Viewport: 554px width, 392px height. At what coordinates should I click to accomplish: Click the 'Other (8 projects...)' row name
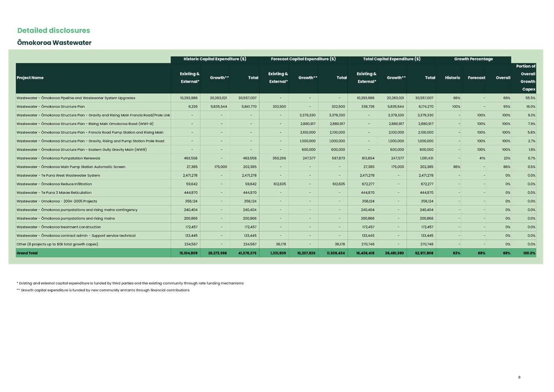(x=58, y=244)
